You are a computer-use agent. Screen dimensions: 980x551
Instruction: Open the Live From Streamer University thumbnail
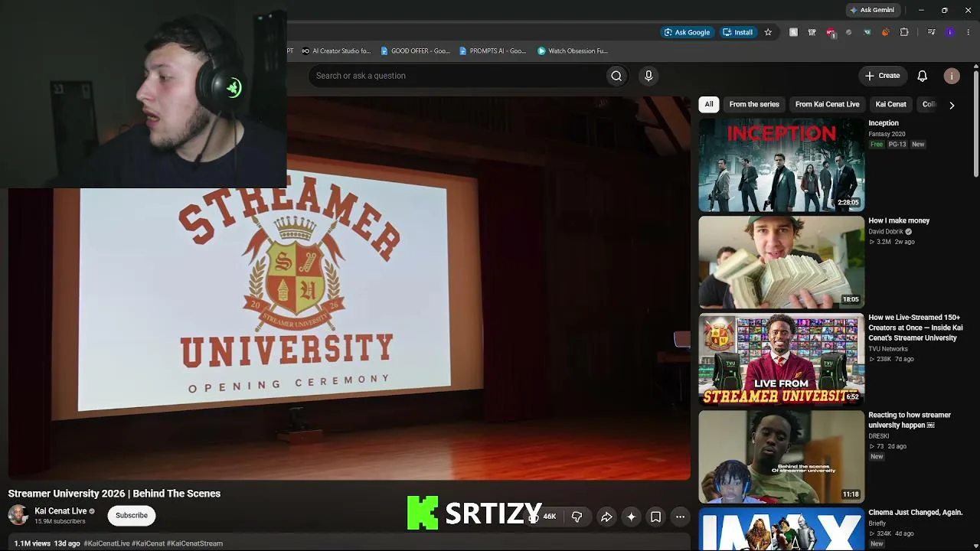click(x=782, y=360)
